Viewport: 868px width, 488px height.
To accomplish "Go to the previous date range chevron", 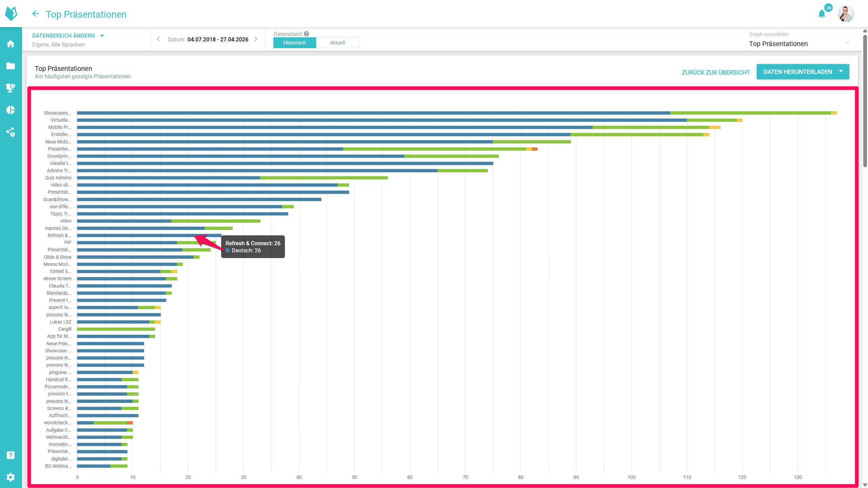I will point(158,39).
